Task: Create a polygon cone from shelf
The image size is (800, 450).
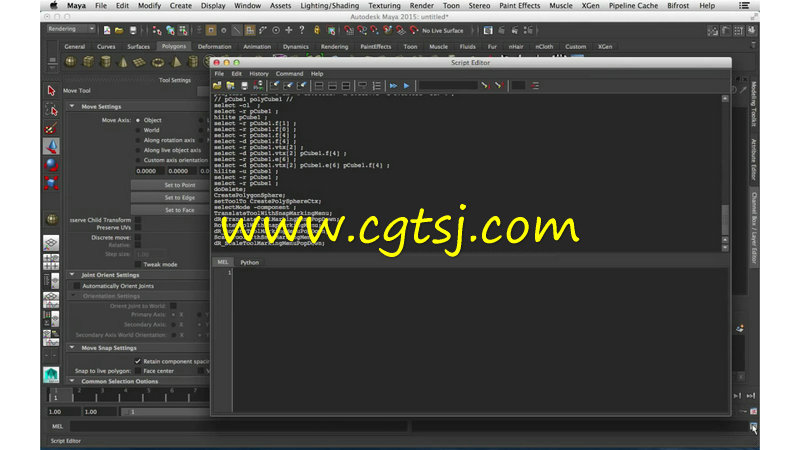Action: (123, 62)
